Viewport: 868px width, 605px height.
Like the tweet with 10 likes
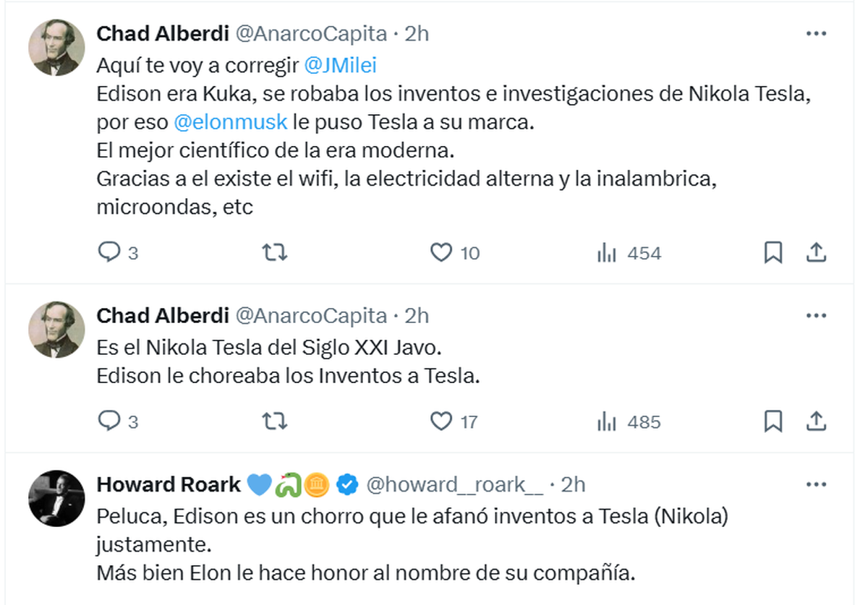tap(455, 253)
